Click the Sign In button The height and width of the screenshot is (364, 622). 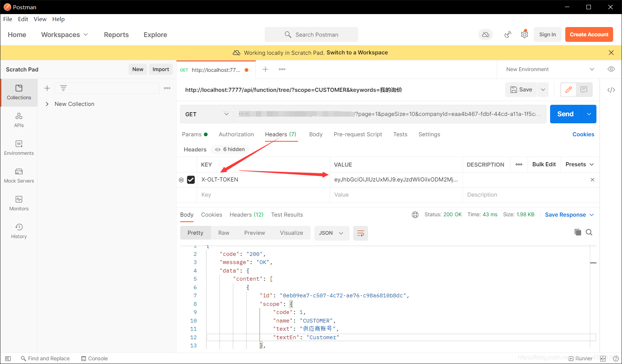click(547, 34)
